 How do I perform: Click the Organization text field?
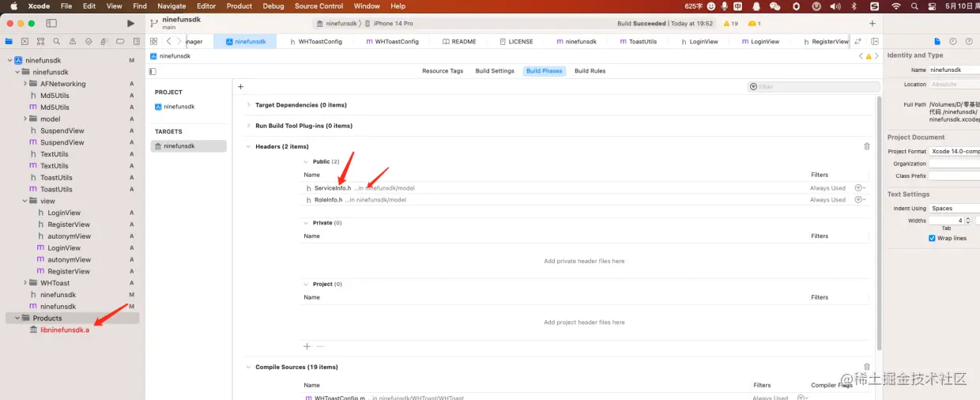tap(955, 164)
